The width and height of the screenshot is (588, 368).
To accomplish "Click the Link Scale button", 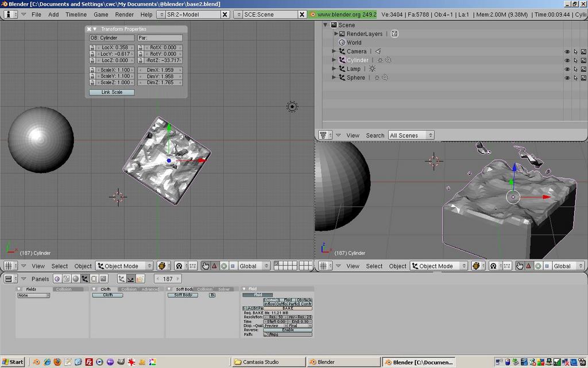I will (x=112, y=92).
